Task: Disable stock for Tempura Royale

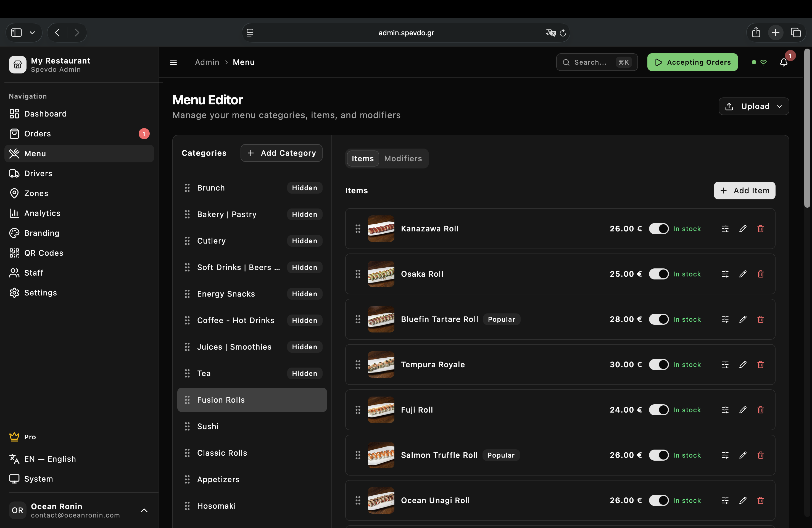Action: coord(659,364)
